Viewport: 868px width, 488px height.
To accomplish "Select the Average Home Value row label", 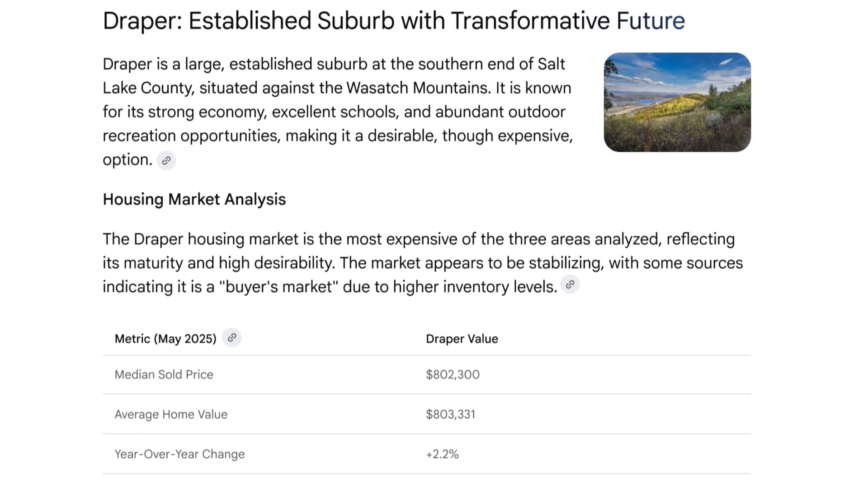I will pyautogui.click(x=171, y=414).
